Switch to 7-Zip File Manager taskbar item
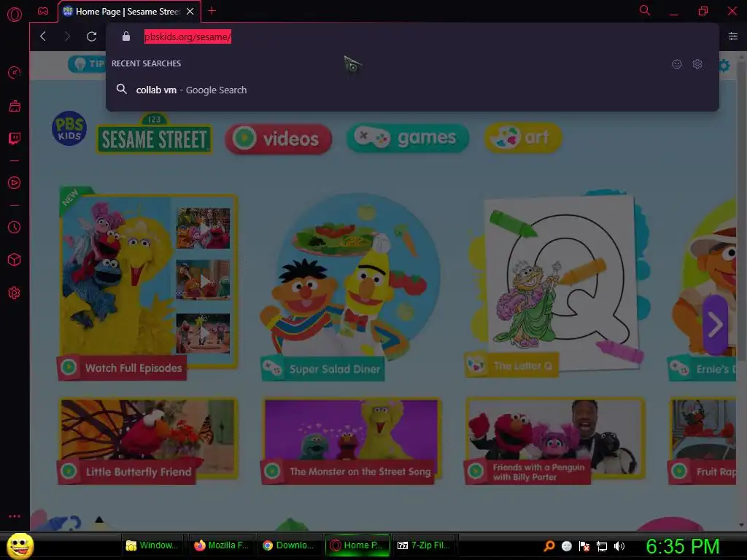The image size is (747, 560). point(425,545)
